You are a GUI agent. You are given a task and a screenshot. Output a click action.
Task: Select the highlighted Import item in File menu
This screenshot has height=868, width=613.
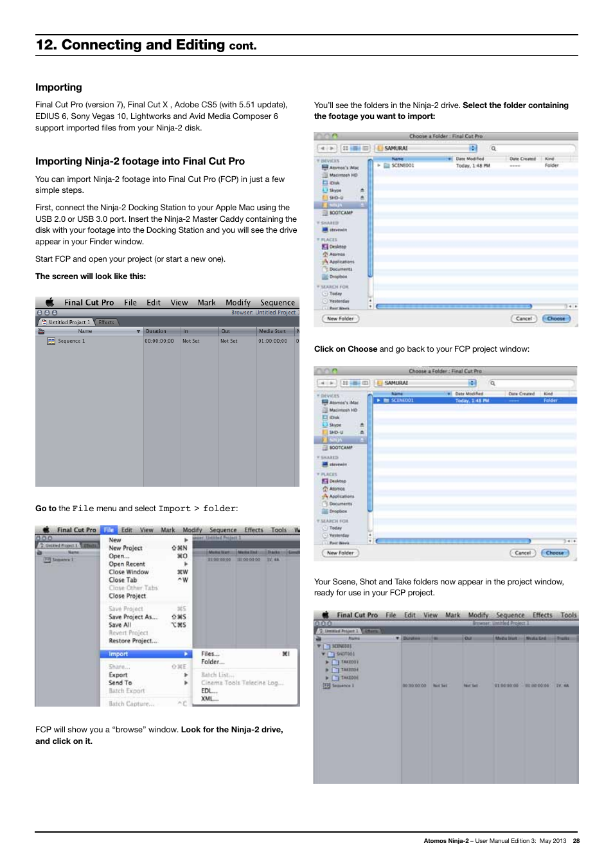145,654
